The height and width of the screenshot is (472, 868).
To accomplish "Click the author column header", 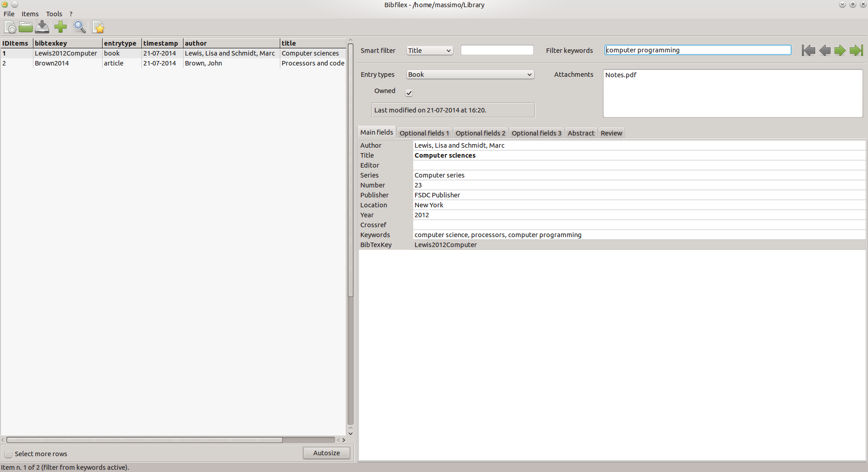I will point(231,43).
